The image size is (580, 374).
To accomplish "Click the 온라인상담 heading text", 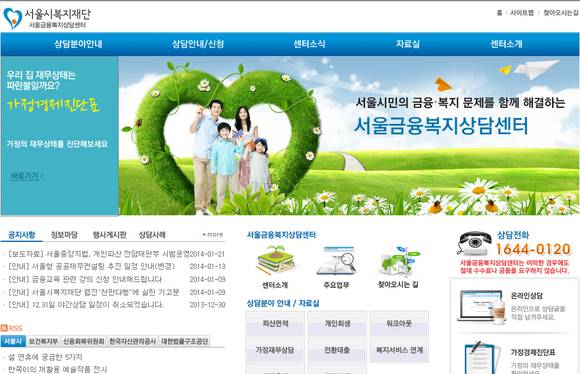I will tap(527, 296).
